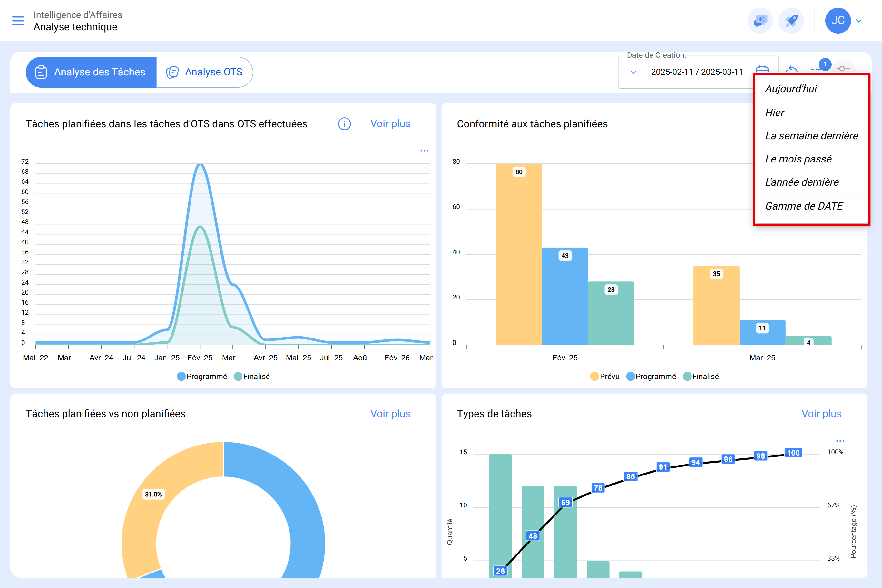Click the rocket icon in the header
The width and height of the screenshot is (882, 588).
click(x=791, y=21)
